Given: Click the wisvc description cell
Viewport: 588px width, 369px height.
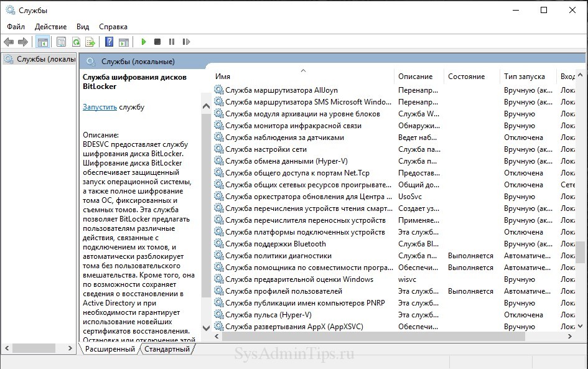Looking at the screenshot, I should click(x=408, y=279).
